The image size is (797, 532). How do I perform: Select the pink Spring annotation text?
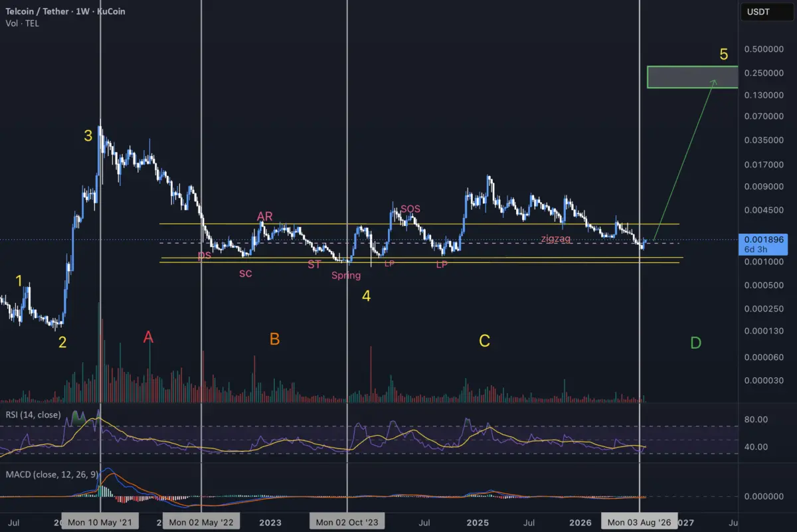tap(346, 276)
